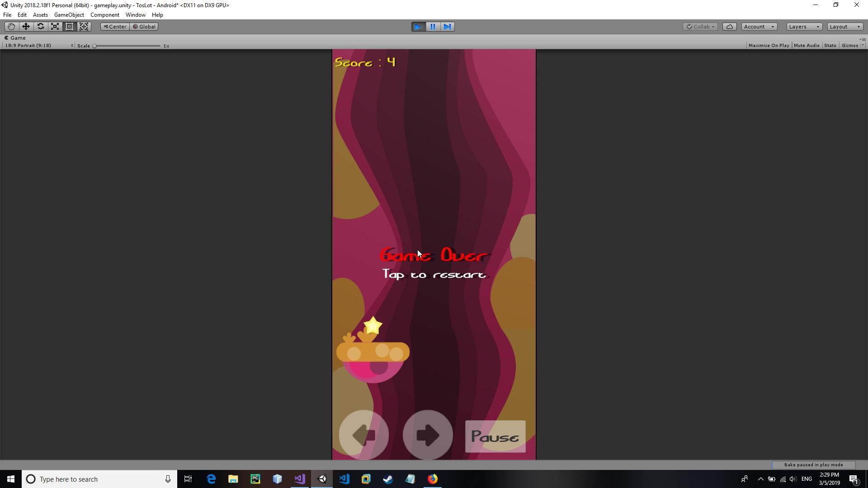Screen dimensions: 868x488
Task: Toggle Maximize On Play
Action: (x=769, y=46)
